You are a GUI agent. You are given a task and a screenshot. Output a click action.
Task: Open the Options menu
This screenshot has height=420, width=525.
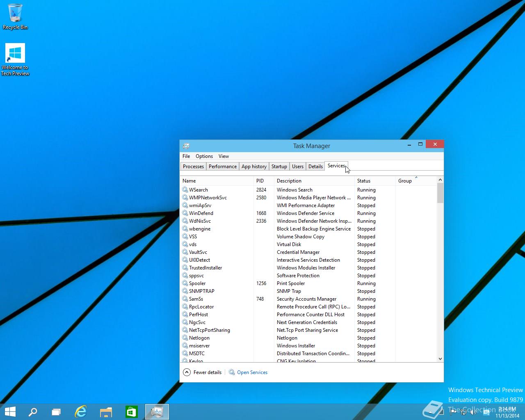click(x=204, y=156)
